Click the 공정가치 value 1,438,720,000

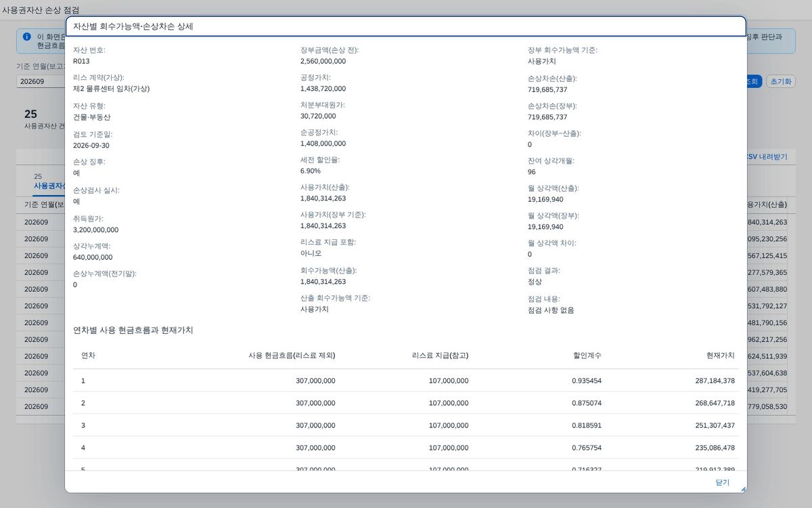pyautogui.click(x=323, y=89)
